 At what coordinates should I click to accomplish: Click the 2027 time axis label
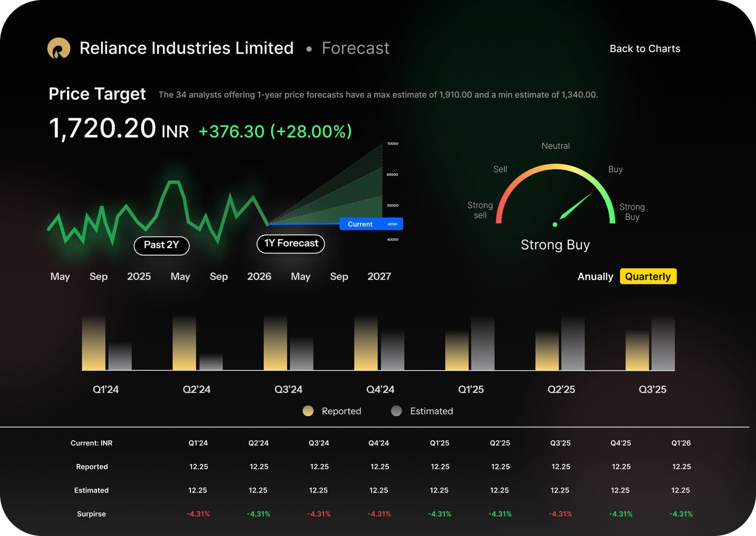coord(379,276)
